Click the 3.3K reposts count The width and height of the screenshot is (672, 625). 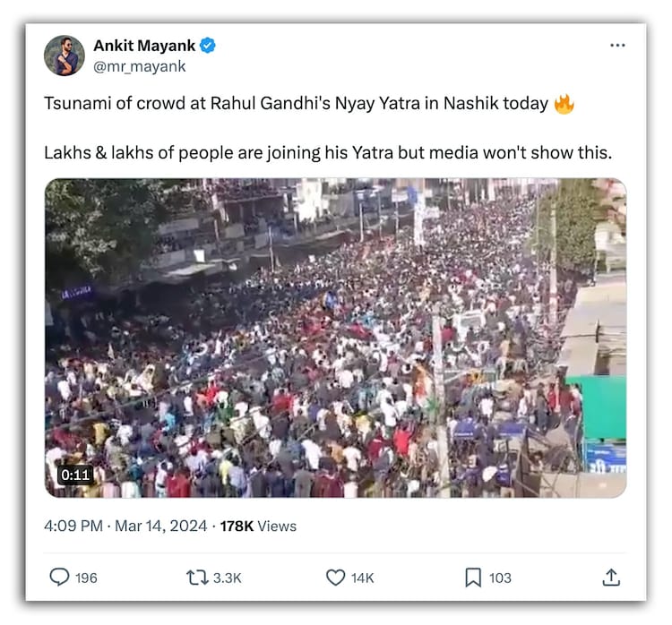[x=228, y=578]
